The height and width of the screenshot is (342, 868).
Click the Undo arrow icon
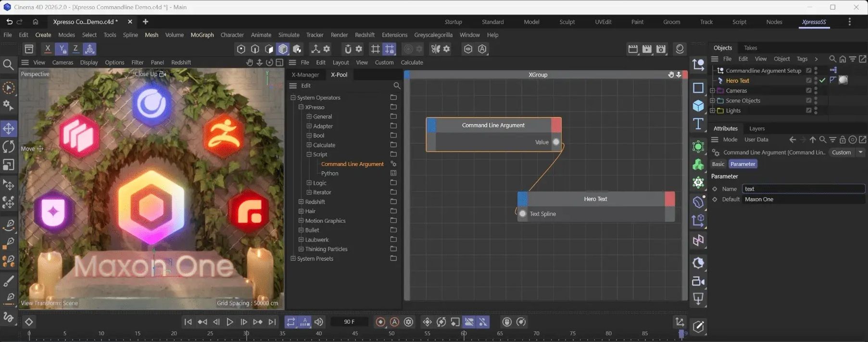tap(9, 22)
